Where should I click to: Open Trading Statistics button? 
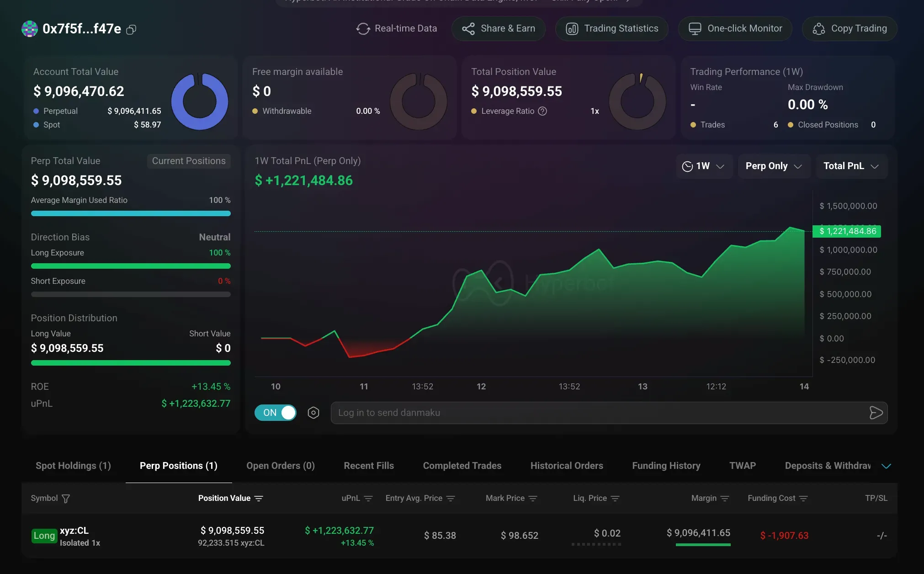click(x=611, y=29)
